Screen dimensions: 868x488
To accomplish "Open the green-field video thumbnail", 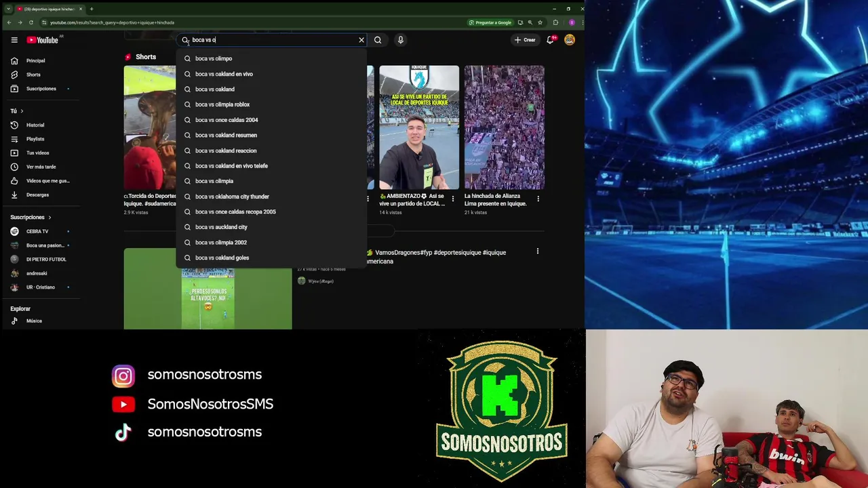I will (208, 289).
